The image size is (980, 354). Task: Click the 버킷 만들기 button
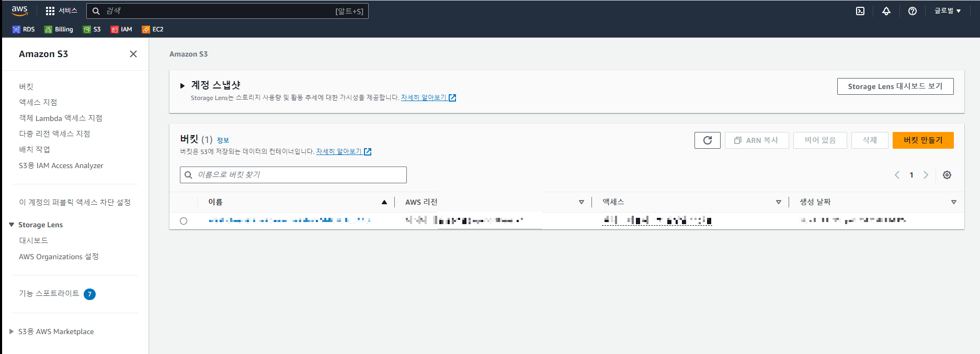(x=923, y=140)
